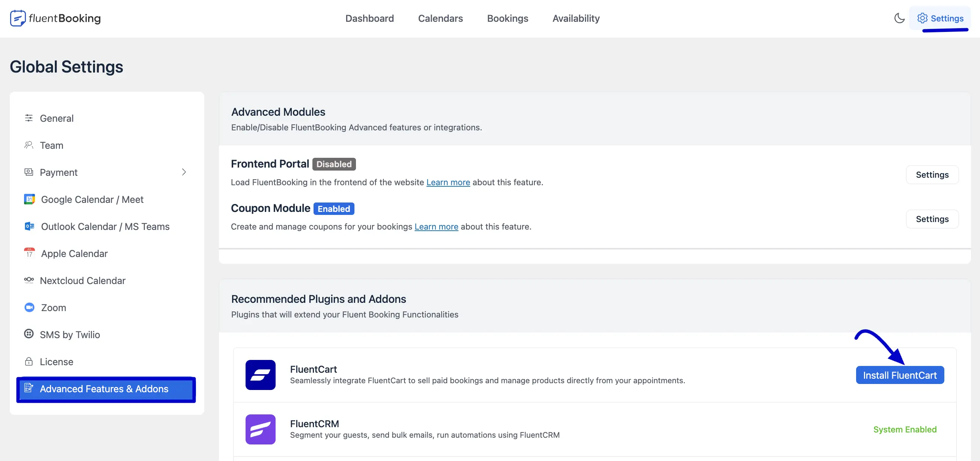Click Recommended Plugins and Addons heading
This screenshot has height=461, width=980.
(319, 299)
